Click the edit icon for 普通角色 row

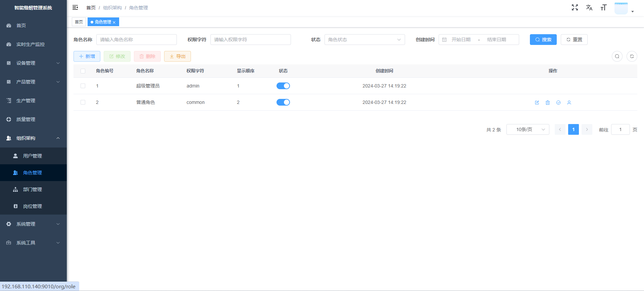click(537, 103)
